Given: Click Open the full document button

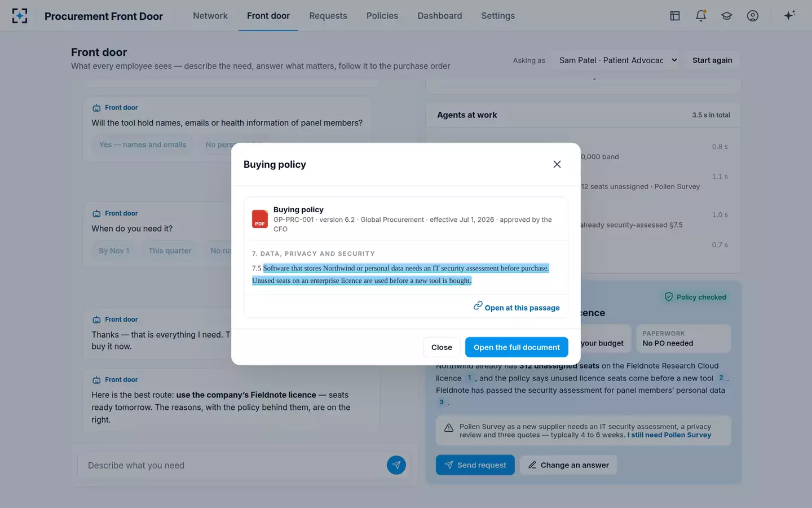Looking at the screenshot, I should click(517, 347).
